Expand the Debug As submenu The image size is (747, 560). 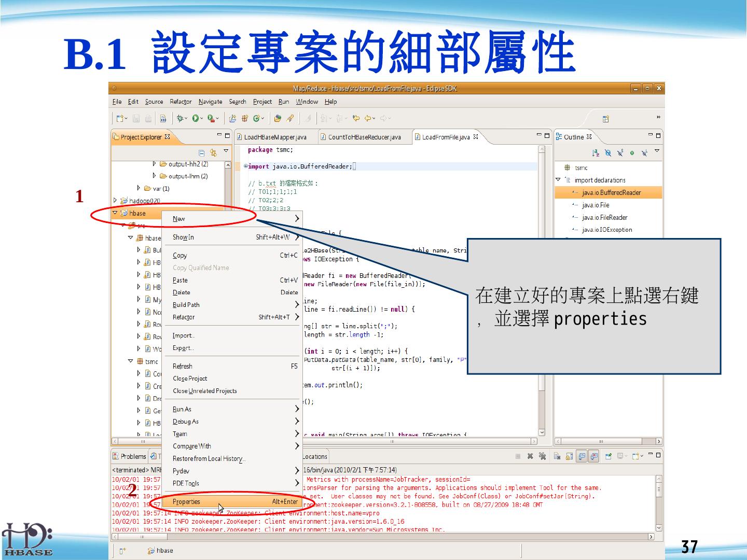tap(232, 422)
